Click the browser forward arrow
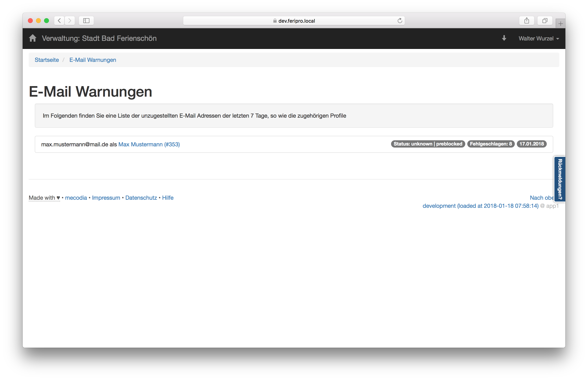588x380 pixels. click(x=70, y=21)
